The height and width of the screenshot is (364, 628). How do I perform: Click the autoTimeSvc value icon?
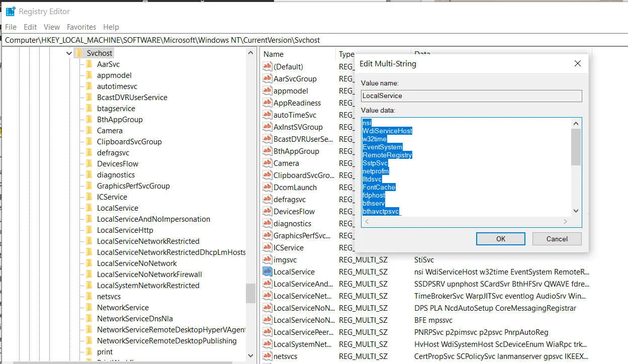click(x=267, y=115)
